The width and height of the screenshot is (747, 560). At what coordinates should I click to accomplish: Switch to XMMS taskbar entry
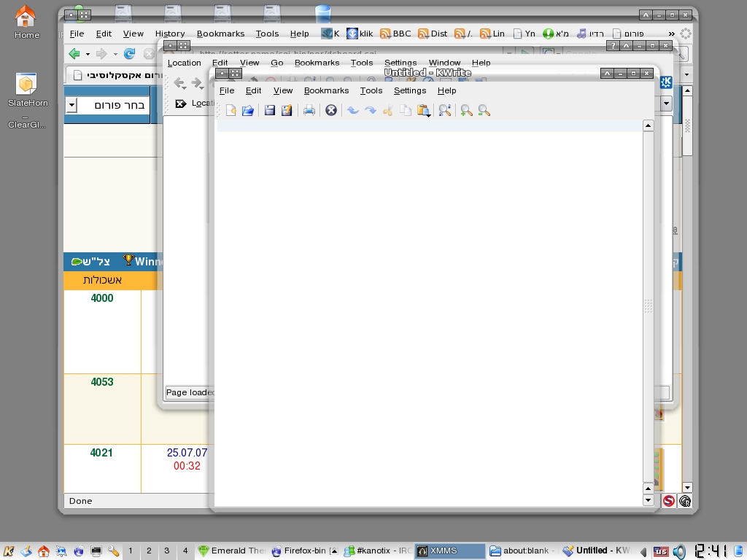pyautogui.click(x=450, y=551)
